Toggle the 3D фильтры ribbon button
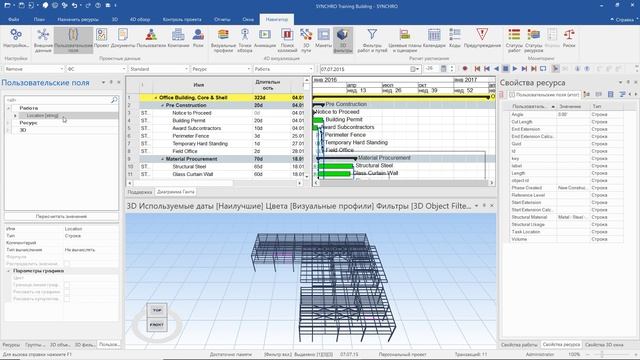640x360 pixels. click(342, 40)
